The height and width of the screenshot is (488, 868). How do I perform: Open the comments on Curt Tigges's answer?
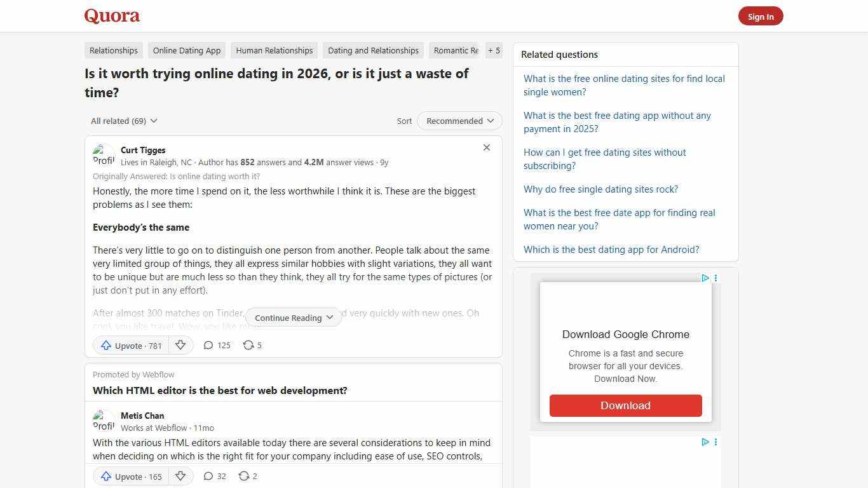(x=216, y=345)
